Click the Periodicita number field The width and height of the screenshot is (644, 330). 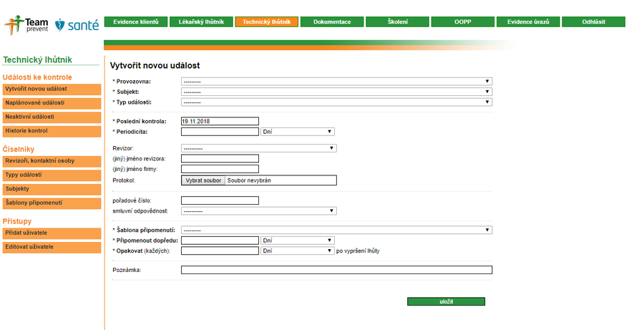coord(220,132)
